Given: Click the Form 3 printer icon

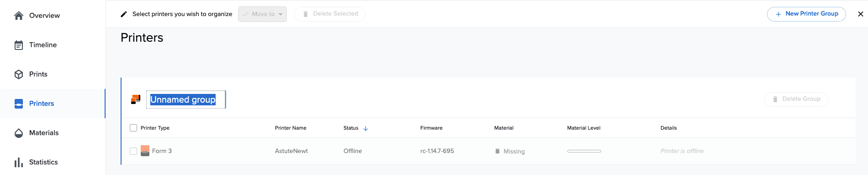Looking at the screenshot, I should (x=145, y=151).
